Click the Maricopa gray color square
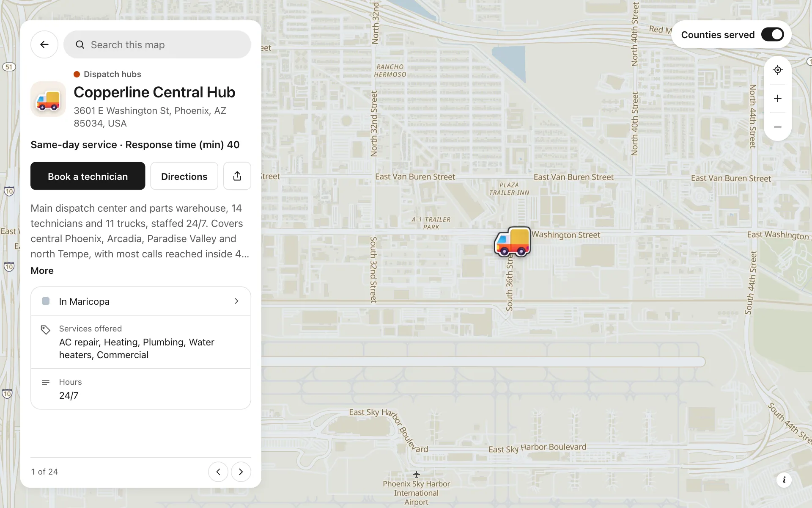Viewport: 812px width, 508px height. tap(46, 301)
